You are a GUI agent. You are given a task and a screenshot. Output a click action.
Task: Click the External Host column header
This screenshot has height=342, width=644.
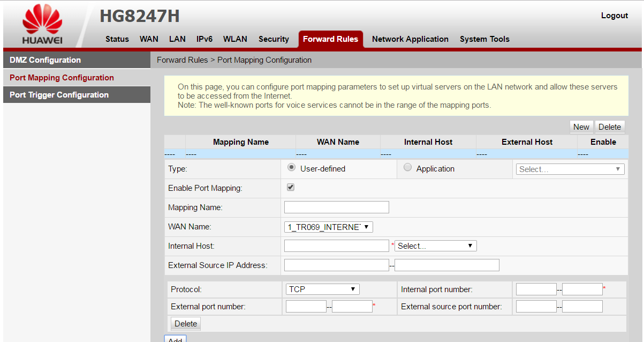click(527, 142)
